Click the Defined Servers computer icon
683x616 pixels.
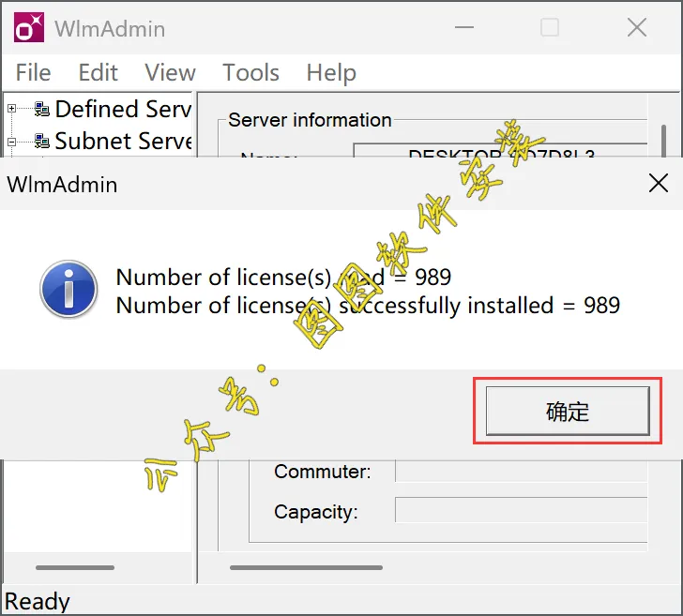(42, 109)
